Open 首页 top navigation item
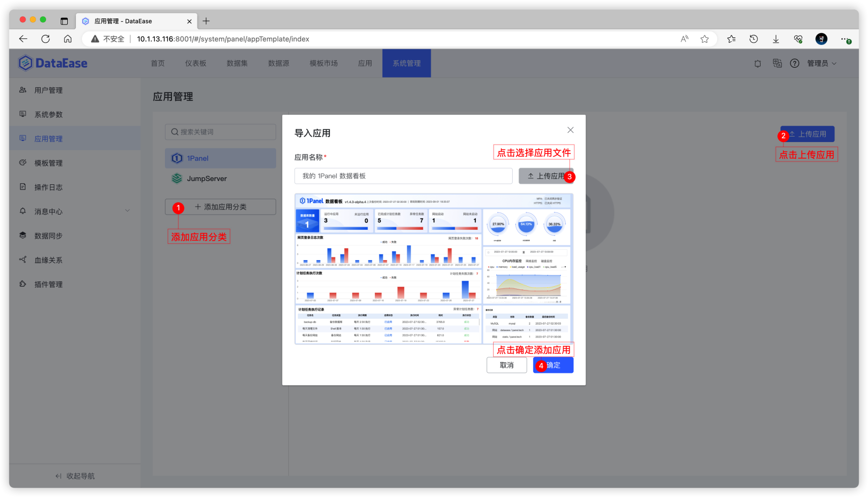The width and height of the screenshot is (868, 497). (158, 63)
